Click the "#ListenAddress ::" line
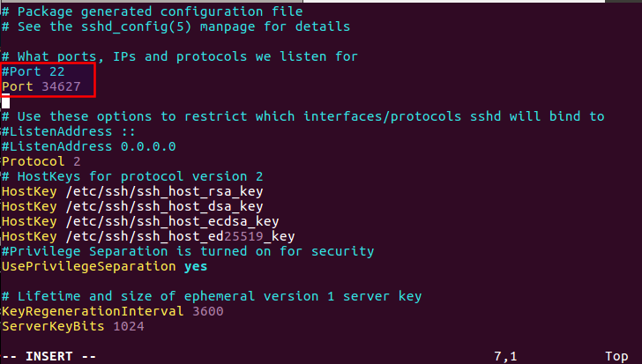Screen dimensions: 642x364 pos(65,131)
